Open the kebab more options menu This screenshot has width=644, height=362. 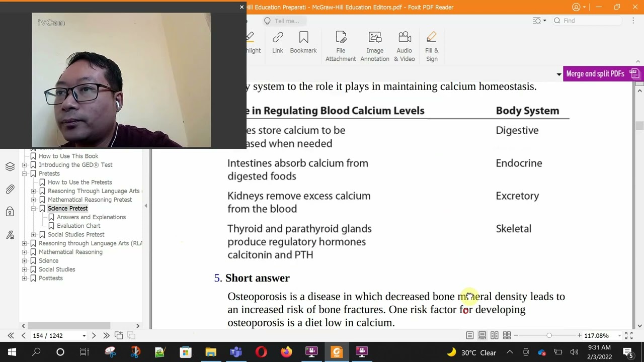tap(633, 21)
